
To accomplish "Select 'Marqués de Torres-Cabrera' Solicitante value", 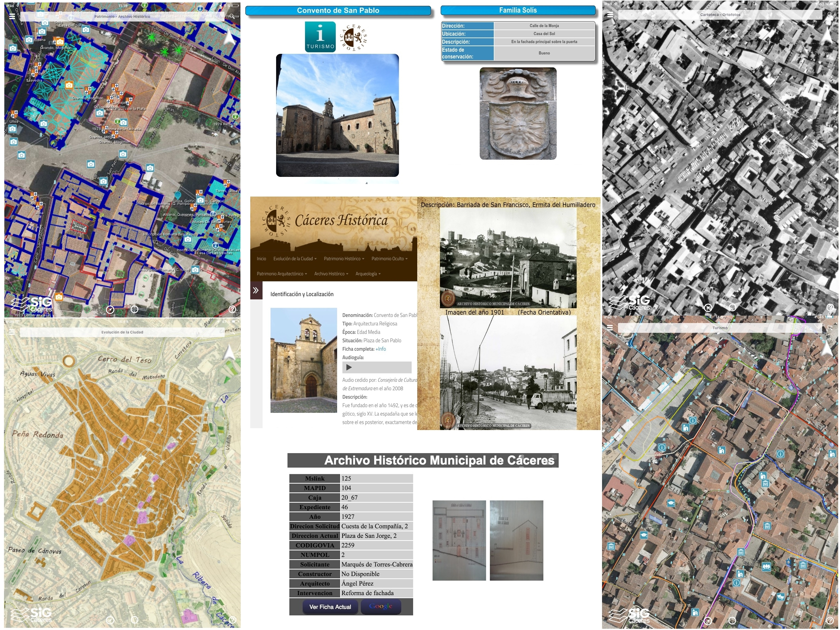I will pyautogui.click(x=377, y=565).
